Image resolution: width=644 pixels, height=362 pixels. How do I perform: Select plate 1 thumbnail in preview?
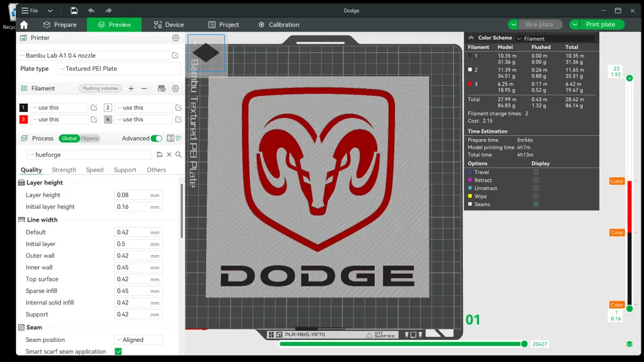(206, 53)
